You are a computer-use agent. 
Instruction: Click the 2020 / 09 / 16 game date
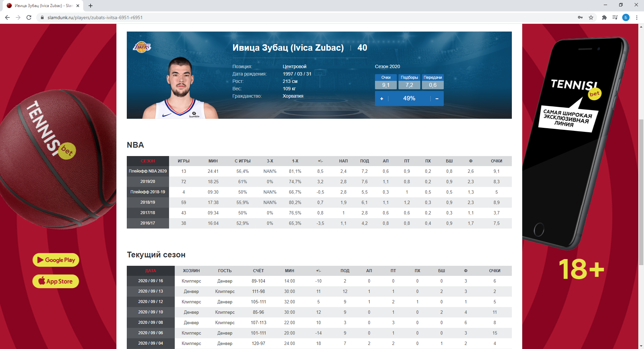coord(151,281)
